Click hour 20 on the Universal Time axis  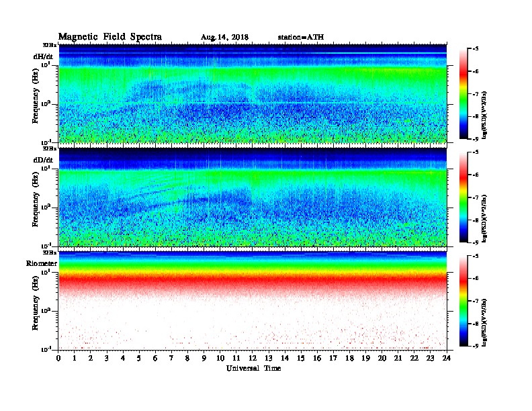pos(382,358)
